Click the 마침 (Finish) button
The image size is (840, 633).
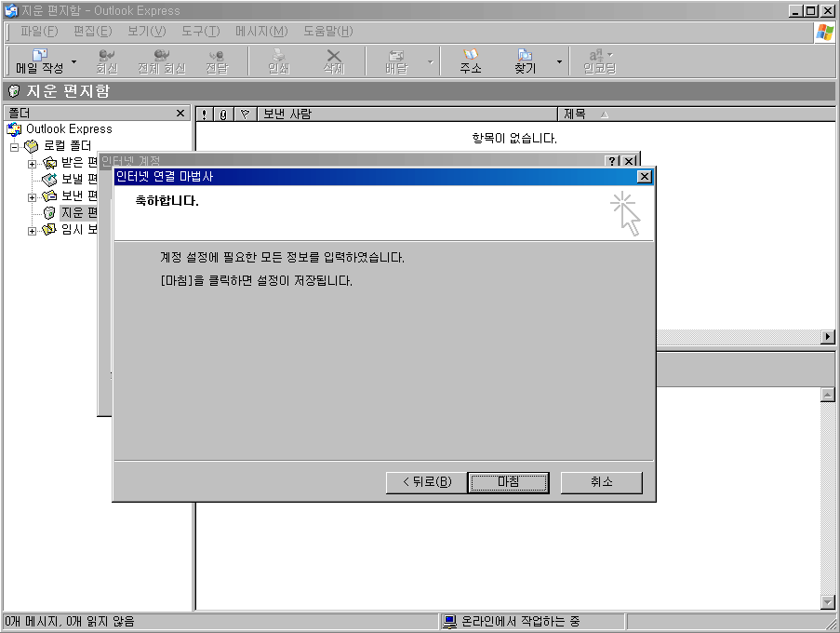508,482
